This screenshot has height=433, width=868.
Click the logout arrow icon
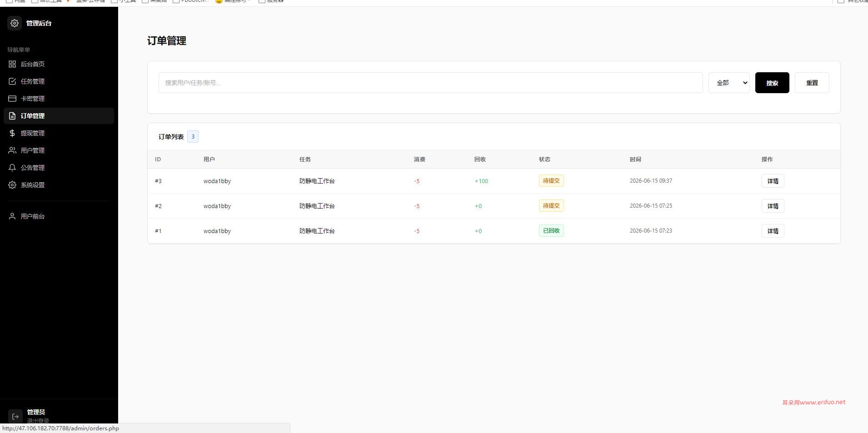(x=15, y=417)
